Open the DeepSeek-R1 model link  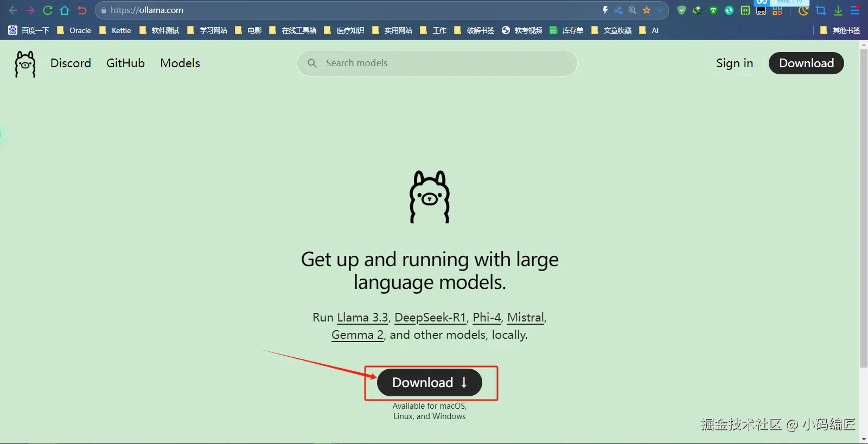tap(430, 317)
